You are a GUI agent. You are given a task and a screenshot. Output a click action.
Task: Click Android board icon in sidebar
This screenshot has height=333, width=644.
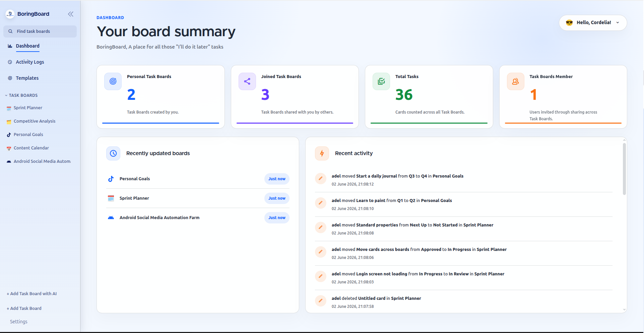[x=9, y=161]
